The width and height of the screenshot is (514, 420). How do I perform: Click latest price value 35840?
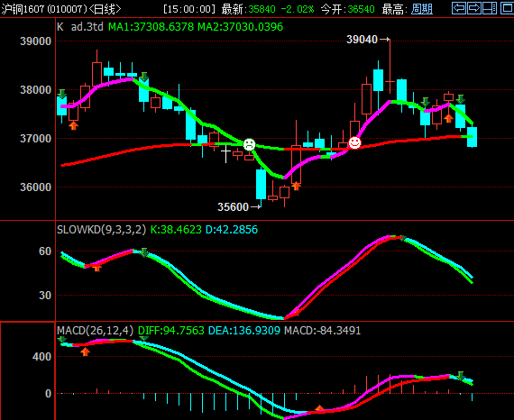(262, 9)
